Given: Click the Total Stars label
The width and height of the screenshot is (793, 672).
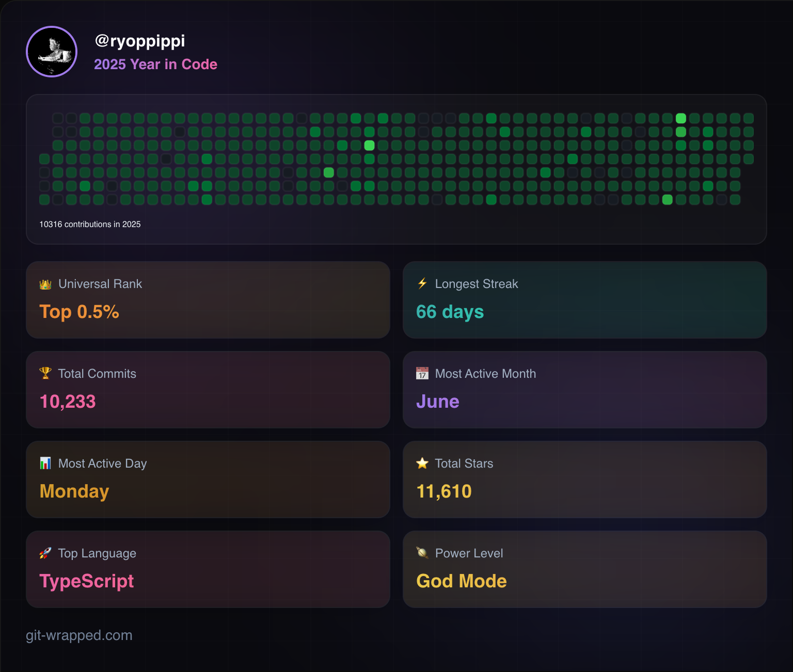Looking at the screenshot, I should 464,463.
